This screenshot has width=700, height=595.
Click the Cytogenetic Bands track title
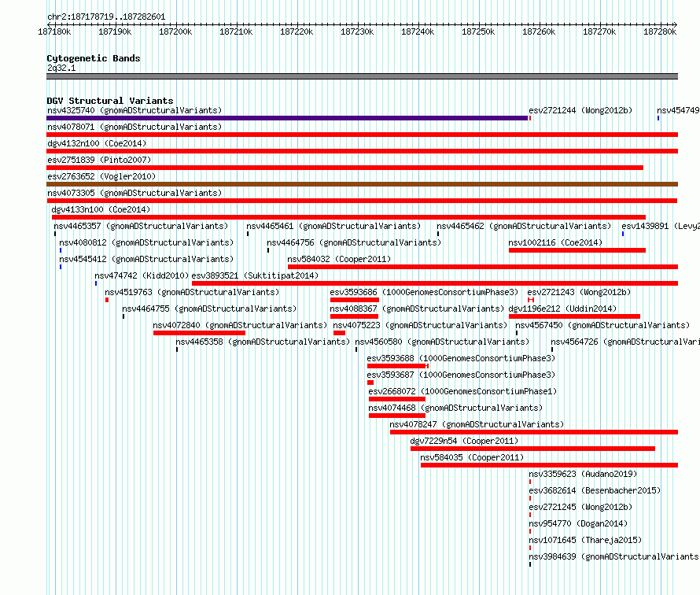pos(94,58)
